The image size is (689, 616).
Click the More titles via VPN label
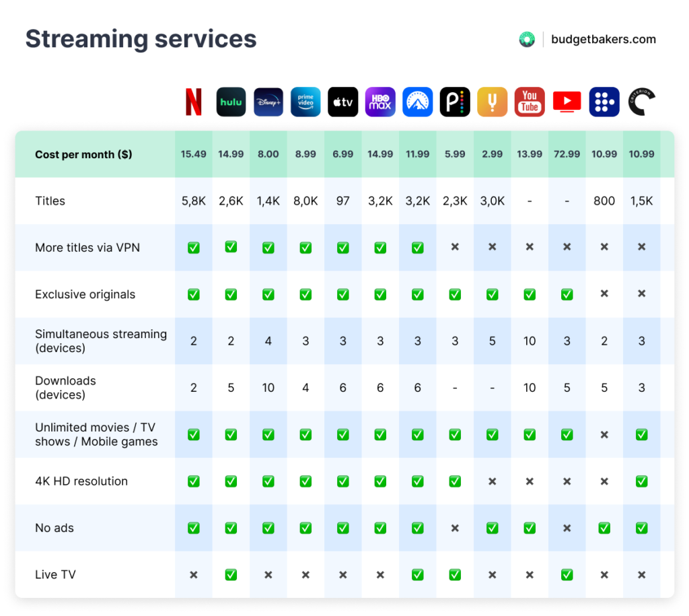pyautogui.click(x=87, y=248)
